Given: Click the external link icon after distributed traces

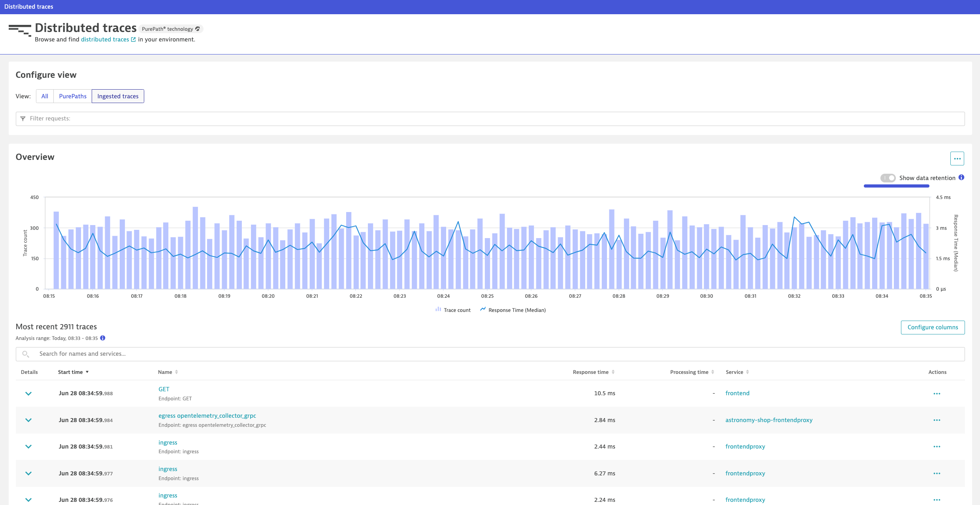Looking at the screenshot, I should [134, 39].
